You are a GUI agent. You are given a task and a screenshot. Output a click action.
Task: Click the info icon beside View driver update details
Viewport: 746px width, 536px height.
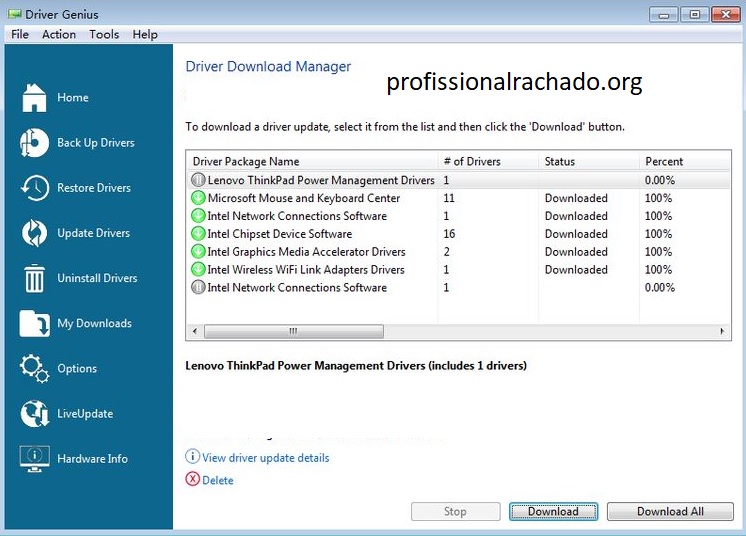pyautogui.click(x=192, y=457)
